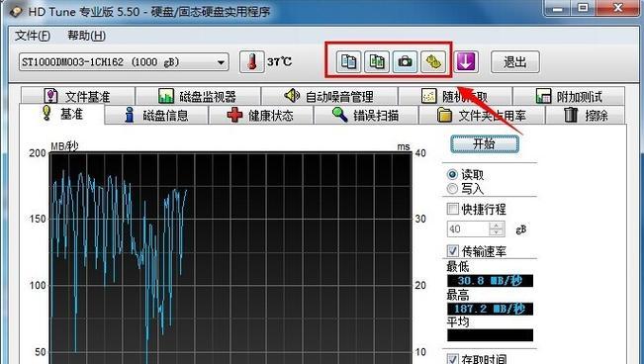Open the 帮助(H) menu
This screenshot has height=364, width=644.
coord(87,36)
